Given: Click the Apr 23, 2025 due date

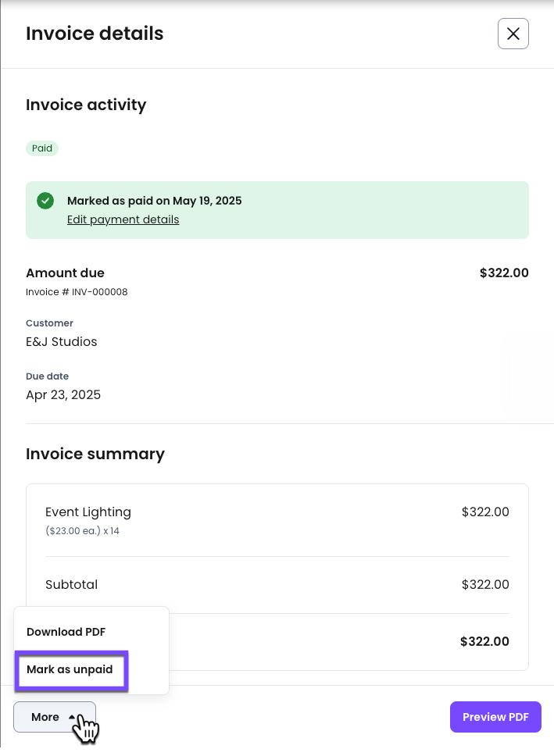Looking at the screenshot, I should click(63, 395).
